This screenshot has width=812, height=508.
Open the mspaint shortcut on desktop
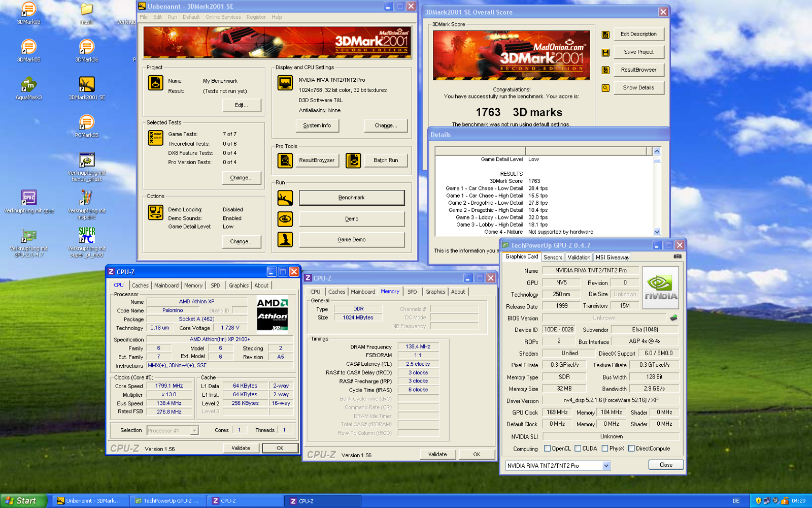87,198
